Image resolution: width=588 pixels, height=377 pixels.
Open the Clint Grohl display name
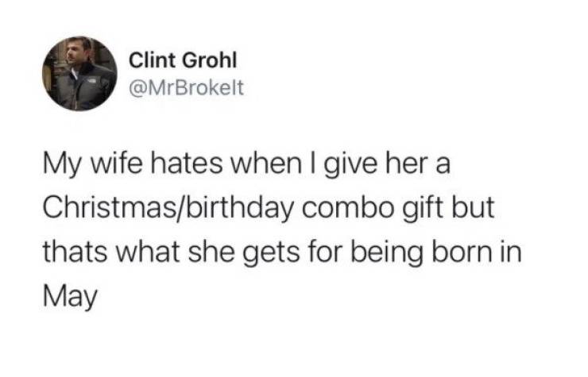(x=172, y=60)
